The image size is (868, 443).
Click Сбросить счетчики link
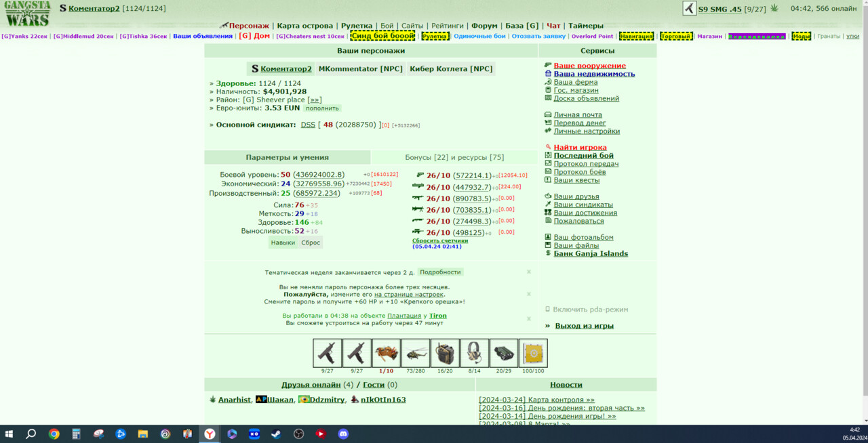coord(440,240)
